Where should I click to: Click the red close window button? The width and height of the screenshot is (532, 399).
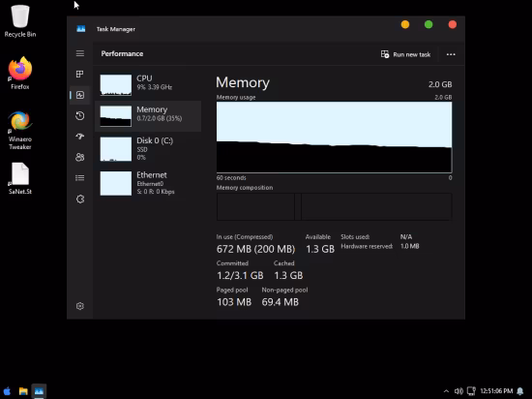[x=453, y=25]
